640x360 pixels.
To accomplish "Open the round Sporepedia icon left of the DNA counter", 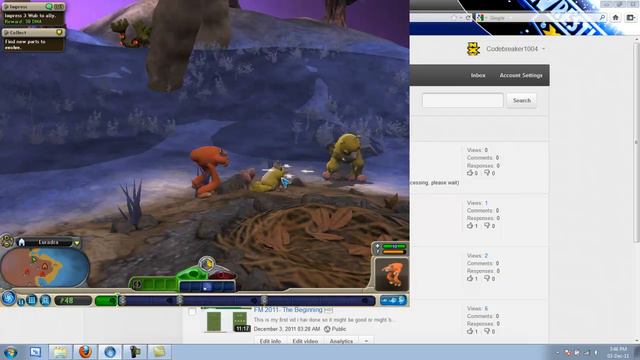I will [45, 300].
